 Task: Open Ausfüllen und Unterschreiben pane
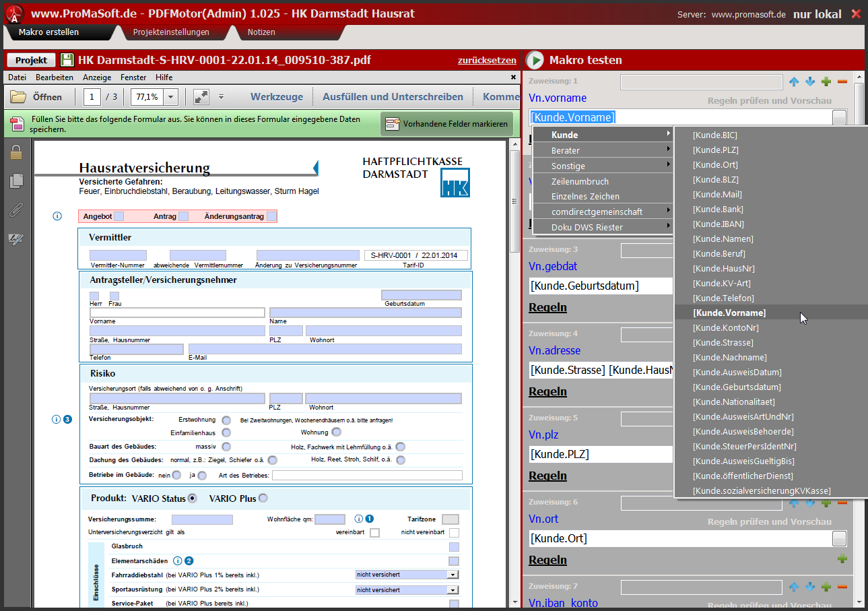point(393,97)
